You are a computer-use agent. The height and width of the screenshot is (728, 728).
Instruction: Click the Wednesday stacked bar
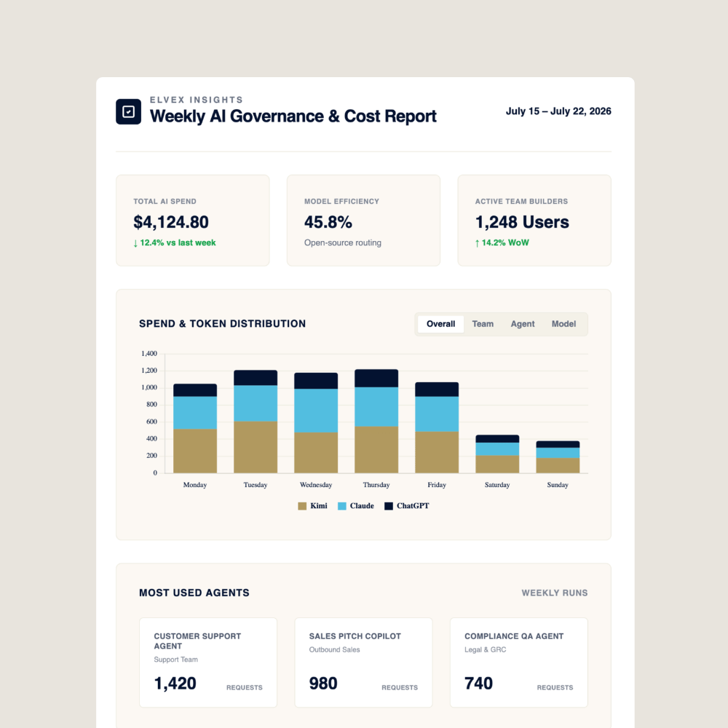(x=316, y=423)
